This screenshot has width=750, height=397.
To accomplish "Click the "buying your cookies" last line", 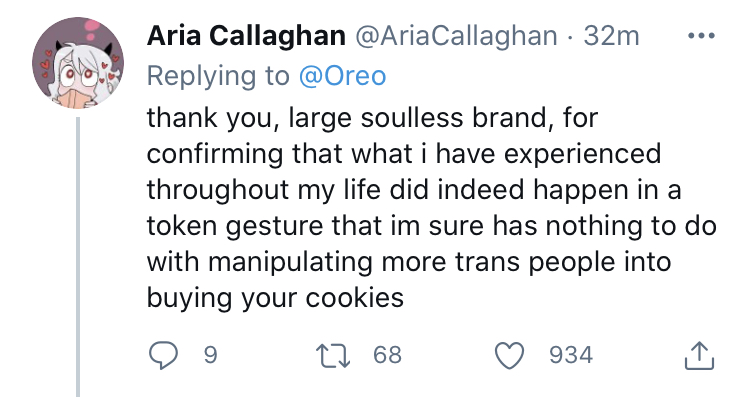I will click(x=276, y=298).
